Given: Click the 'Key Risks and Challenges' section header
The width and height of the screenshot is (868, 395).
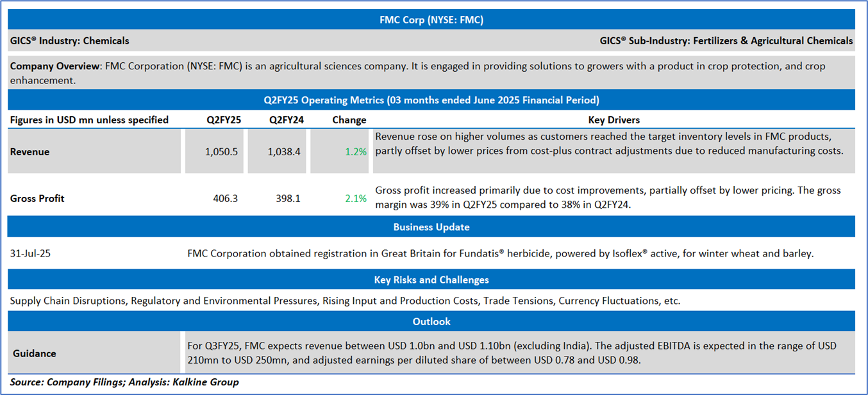Looking at the screenshot, I should 431,280.
